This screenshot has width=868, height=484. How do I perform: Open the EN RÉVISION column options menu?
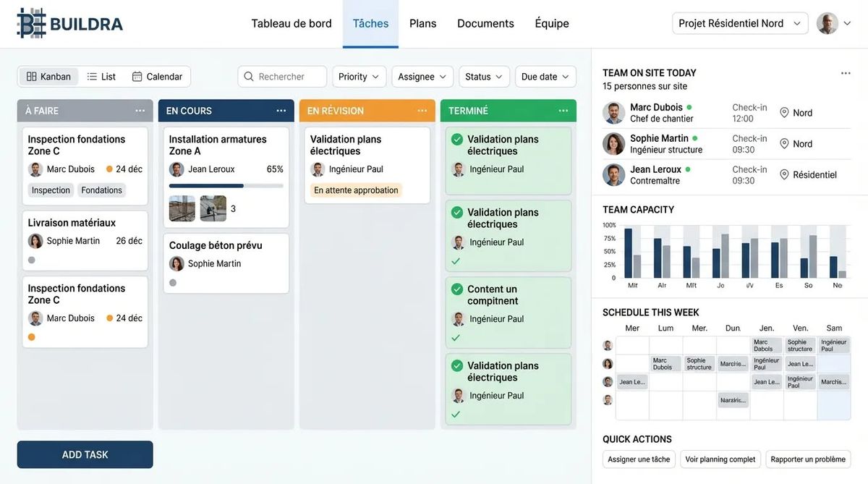(x=422, y=111)
